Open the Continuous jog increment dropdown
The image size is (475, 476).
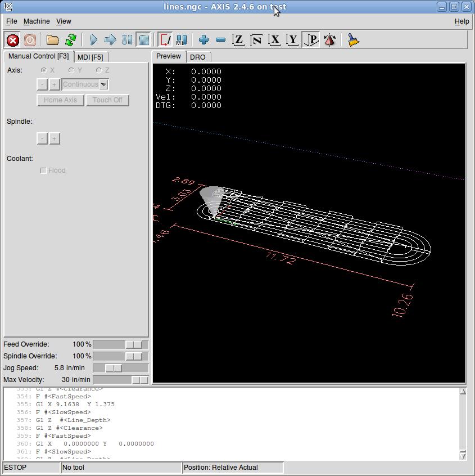pos(103,84)
